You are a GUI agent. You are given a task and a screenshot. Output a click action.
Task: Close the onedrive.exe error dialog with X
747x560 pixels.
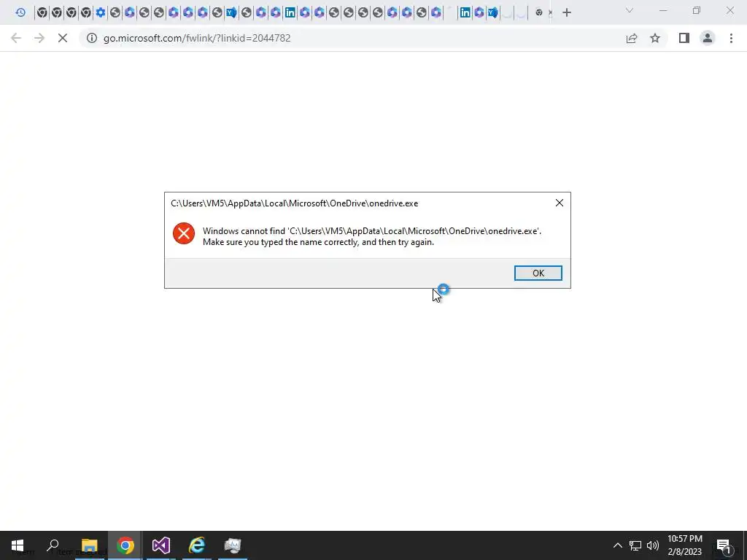tap(560, 203)
